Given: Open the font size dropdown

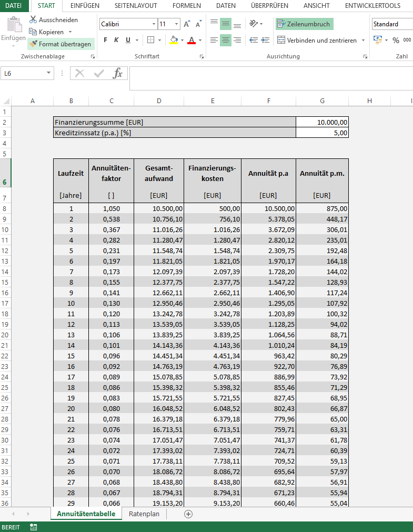Looking at the screenshot, I should 176,24.
